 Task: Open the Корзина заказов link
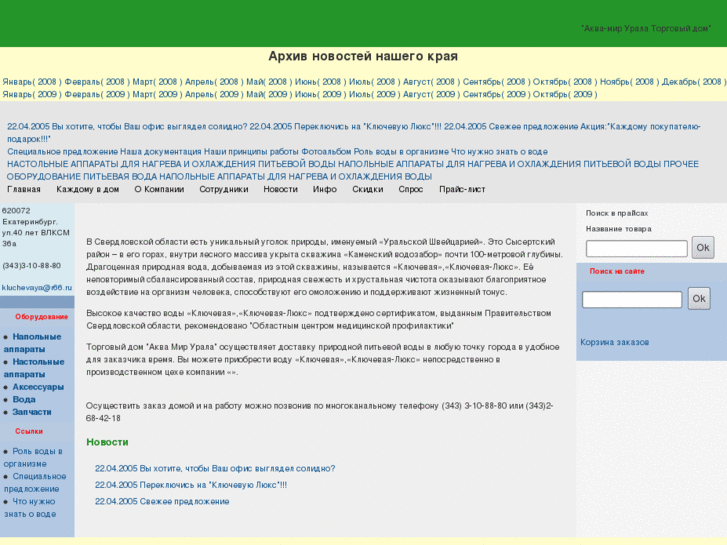point(614,342)
